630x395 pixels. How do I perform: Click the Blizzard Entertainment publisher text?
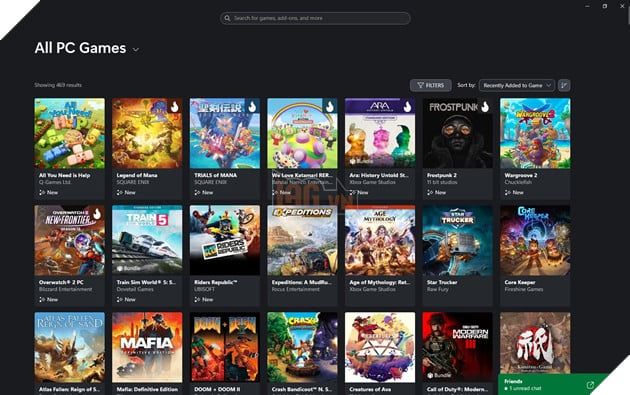point(65,289)
